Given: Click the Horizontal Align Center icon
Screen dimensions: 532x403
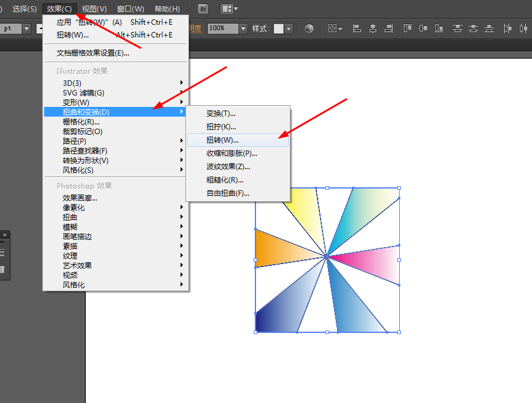Looking at the screenshot, I should (373, 28).
